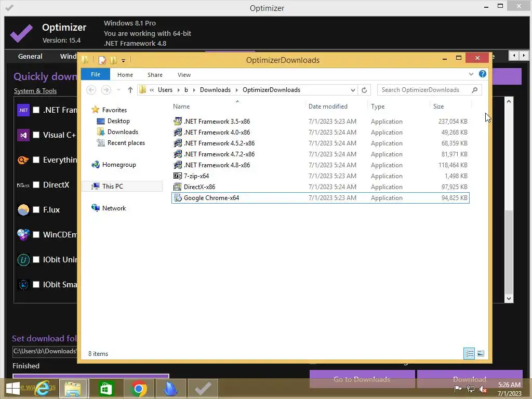This screenshot has height=399, width=532.
Task: Check the IObit Uninstaller checkbox in Optimizer
Action: pos(36,260)
